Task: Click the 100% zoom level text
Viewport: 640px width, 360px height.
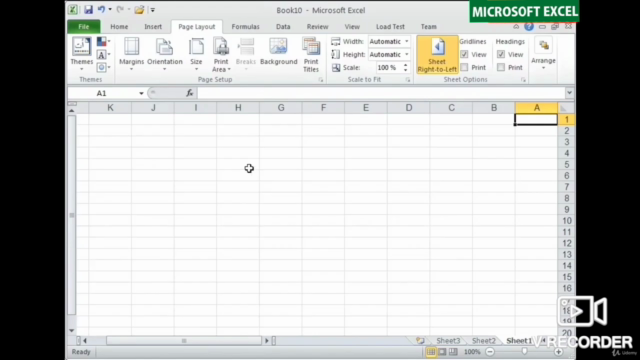Action: click(472, 352)
